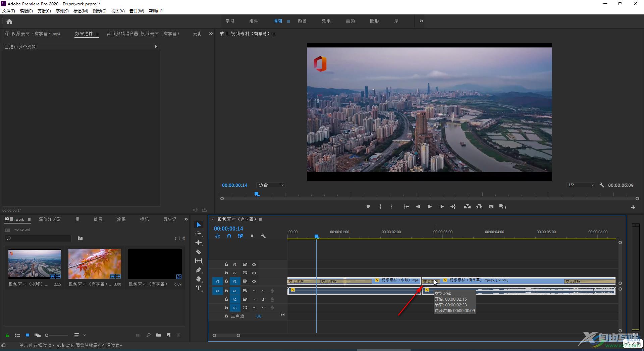Click the Extract button
Screen dimensions: 644x351
click(479, 207)
